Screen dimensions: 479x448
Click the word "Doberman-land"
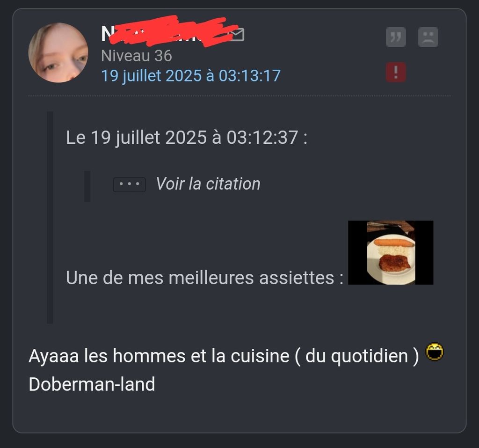point(92,384)
